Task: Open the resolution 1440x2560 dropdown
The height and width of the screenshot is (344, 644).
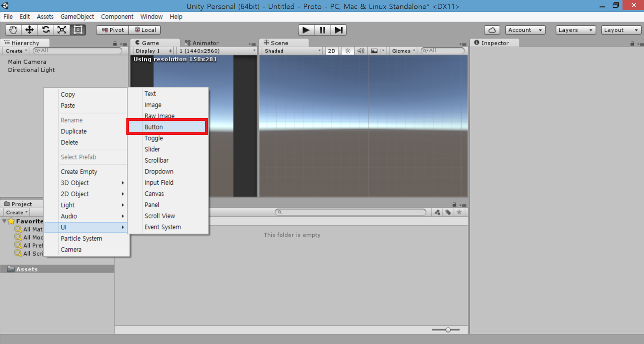Action: point(217,51)
